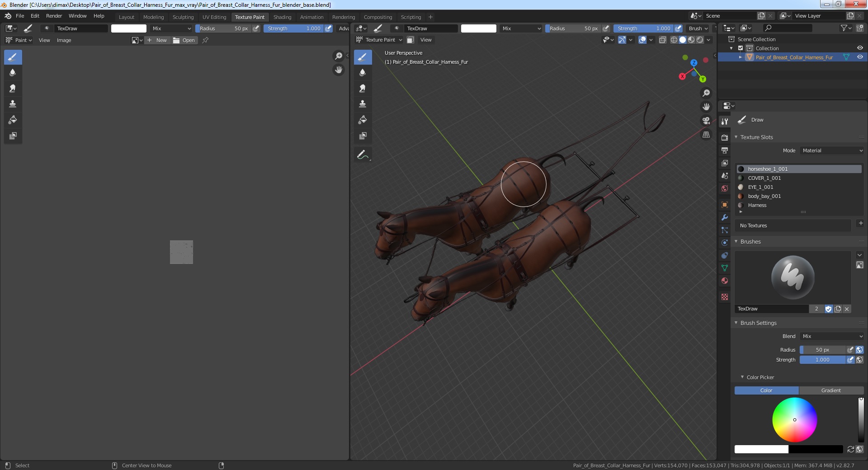The width and height of the screenshot is (868, 470).
Task: Click the Open image button
Action: point(184,40)
